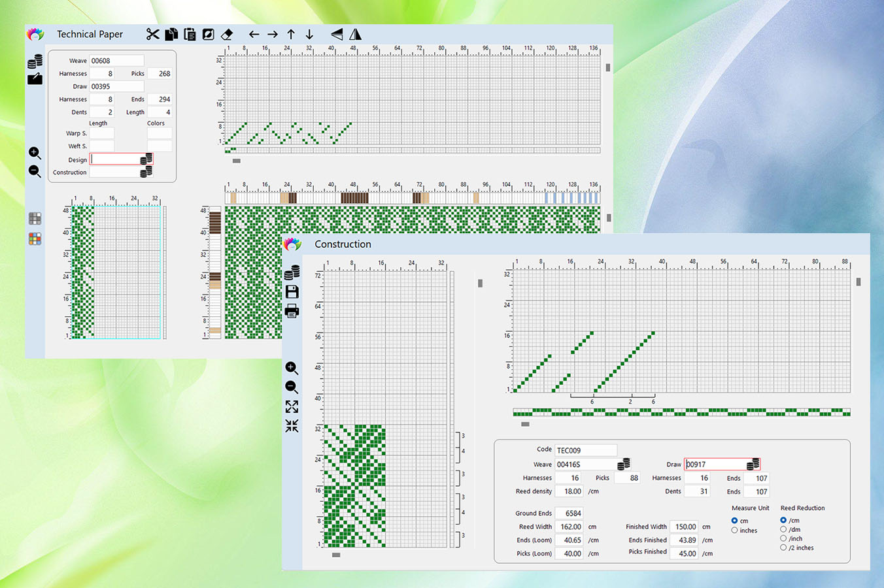Select the Eraser tool in Technical Paper
The width and height of the screenshot is (884, 588).
coord(227,35)
